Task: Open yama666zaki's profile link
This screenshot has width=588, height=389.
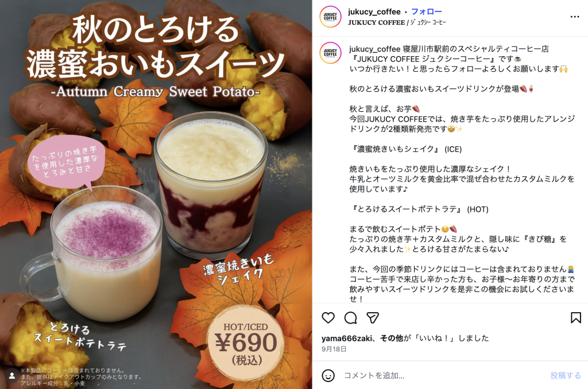Action: point(346,338)
